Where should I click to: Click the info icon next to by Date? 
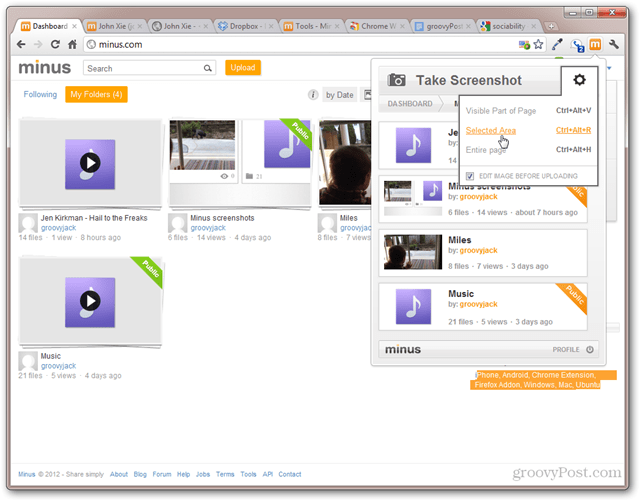313,95
